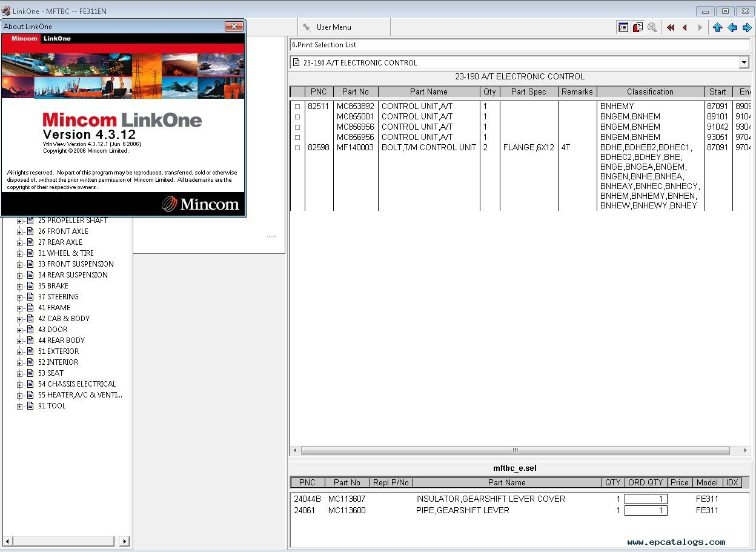
Task: Click the ORD.QTY column header in selection list
Action: tap(646, 483)
